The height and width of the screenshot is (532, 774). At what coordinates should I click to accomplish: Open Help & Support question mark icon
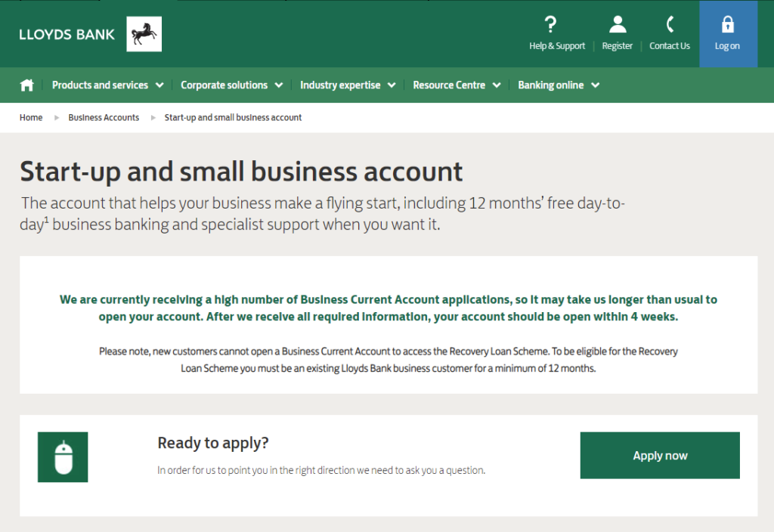550,24
